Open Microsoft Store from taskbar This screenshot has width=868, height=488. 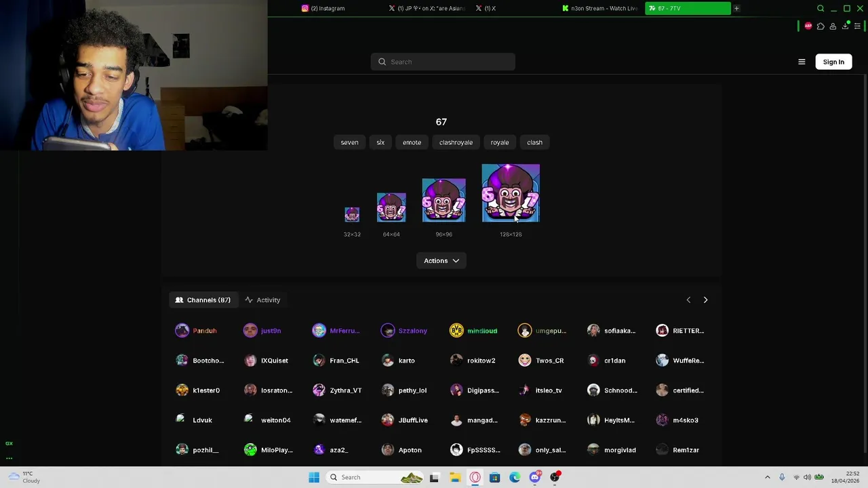click(x=495, y=477)
